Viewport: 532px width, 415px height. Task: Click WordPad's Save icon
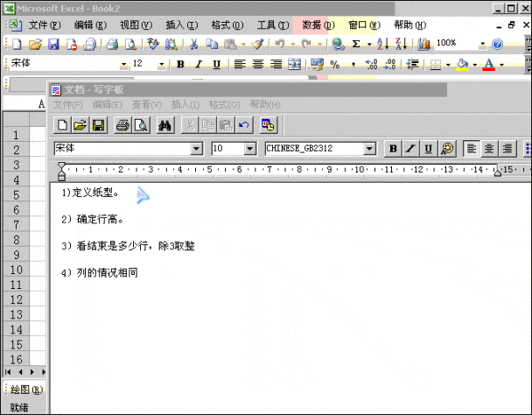tap(98, 125)
